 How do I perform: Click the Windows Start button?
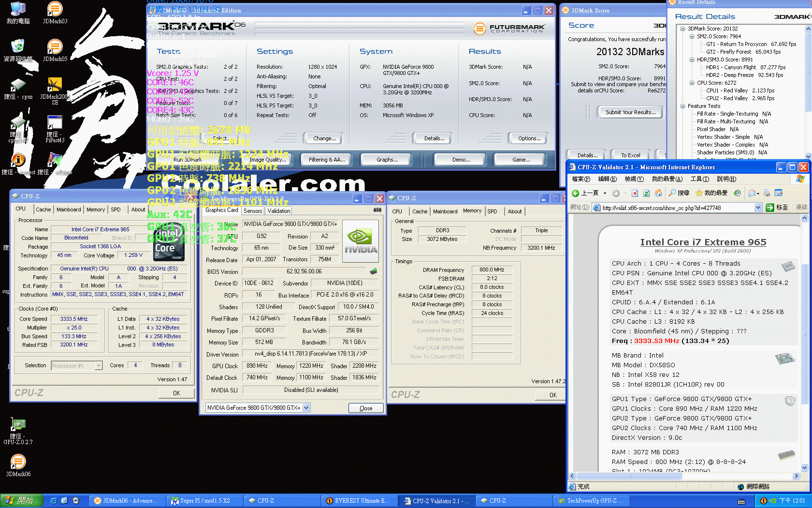(21, 501)
